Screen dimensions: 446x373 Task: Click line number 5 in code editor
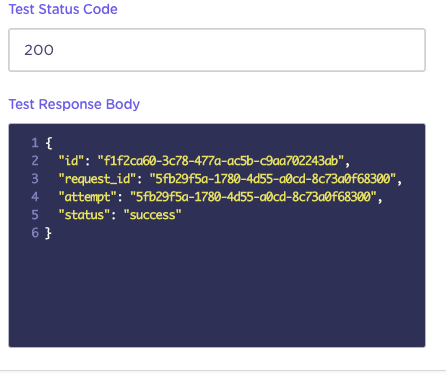35,215
